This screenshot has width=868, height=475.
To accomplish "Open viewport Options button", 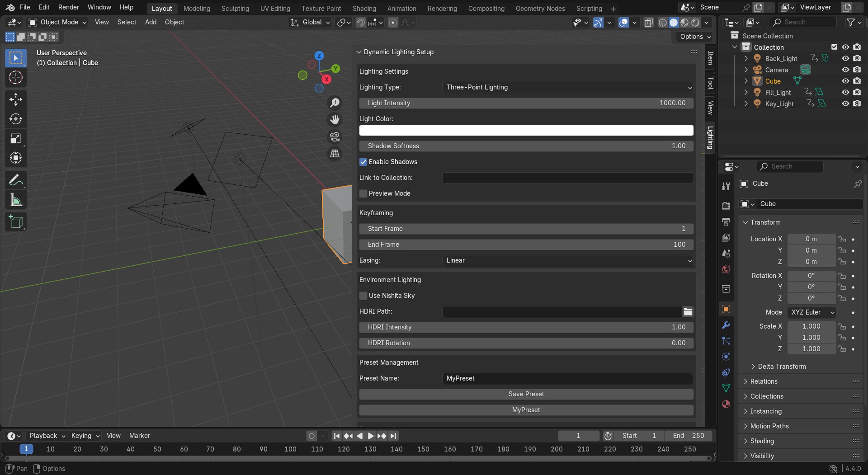I will [695, 37].
